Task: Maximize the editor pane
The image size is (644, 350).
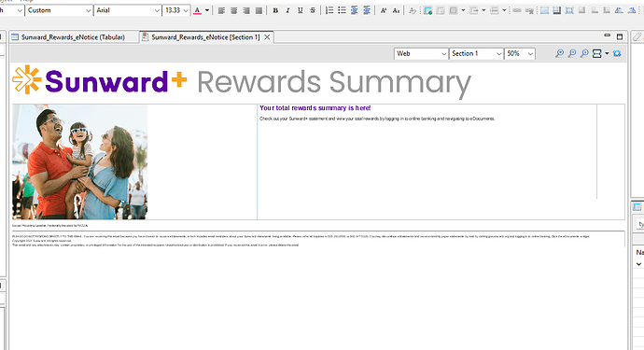Action: 620,36
